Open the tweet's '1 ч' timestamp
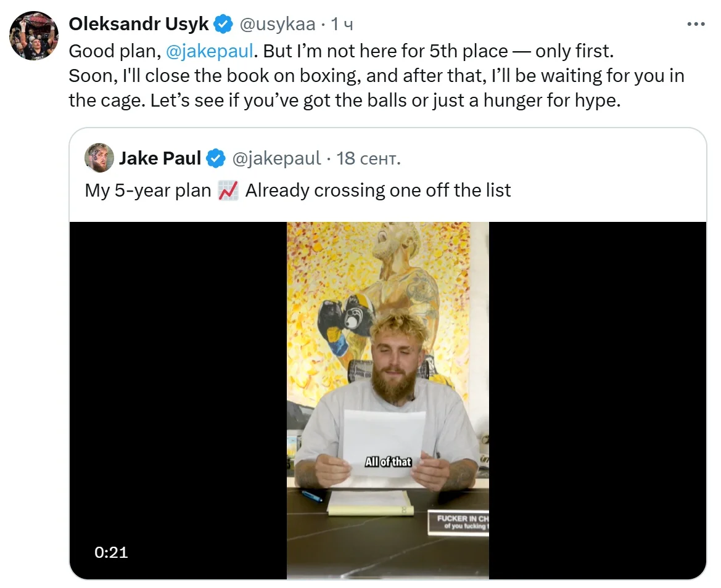 (342, 25)
